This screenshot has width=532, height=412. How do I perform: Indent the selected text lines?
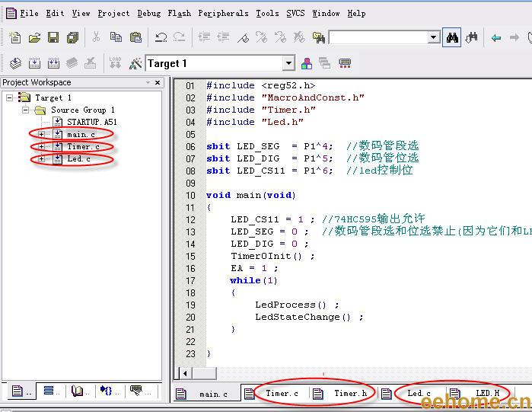(x=204, y=37)
